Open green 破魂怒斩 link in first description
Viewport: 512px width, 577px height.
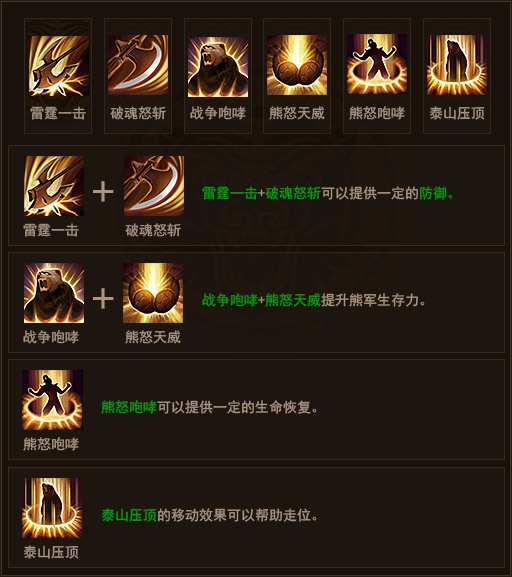pos(293,193)
